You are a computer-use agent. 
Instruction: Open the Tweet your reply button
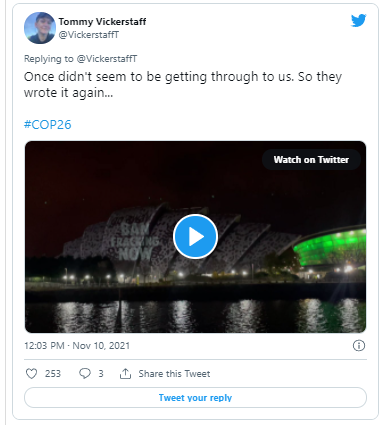[195, 397]
